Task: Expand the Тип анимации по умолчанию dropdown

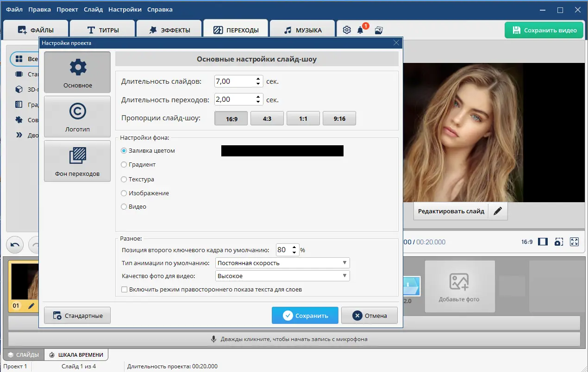Action: [x=282, y=263]
